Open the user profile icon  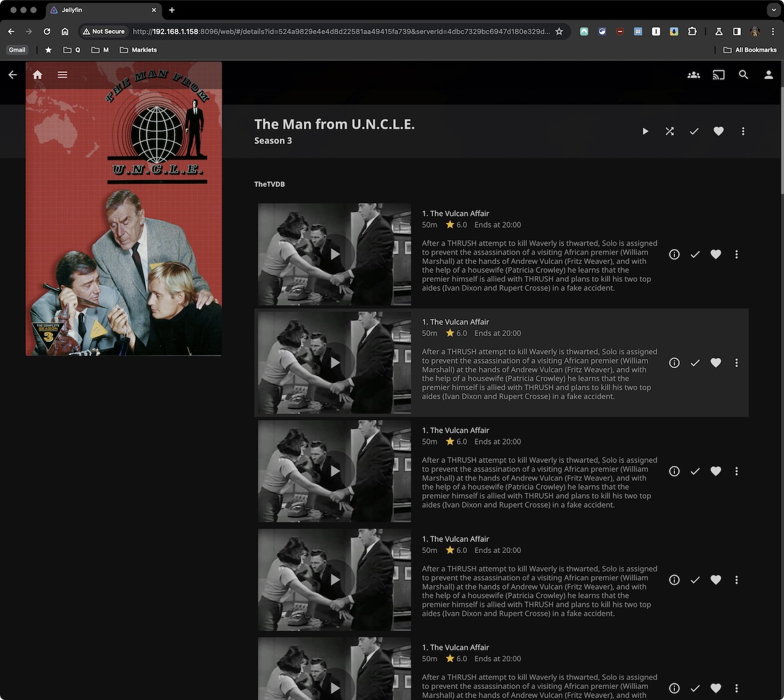point(768,75)
